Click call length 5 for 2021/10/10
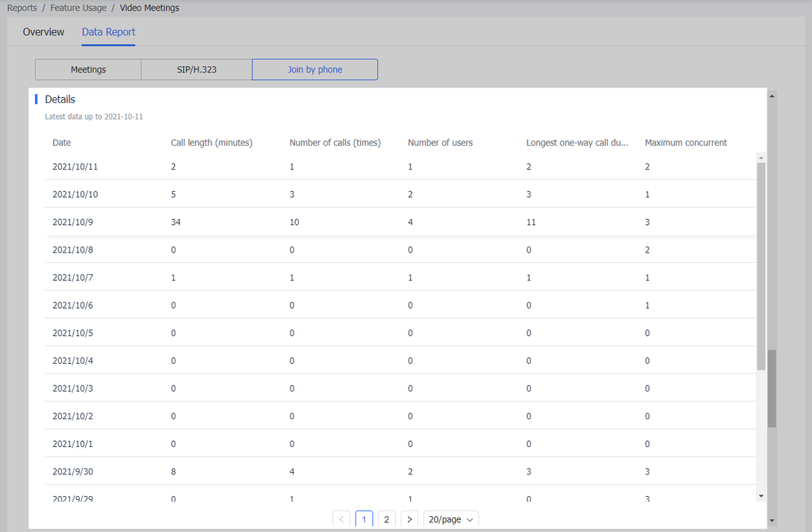The height and width of the screenshot is (532, 812). pyautogui.click(x=173, y=194)
